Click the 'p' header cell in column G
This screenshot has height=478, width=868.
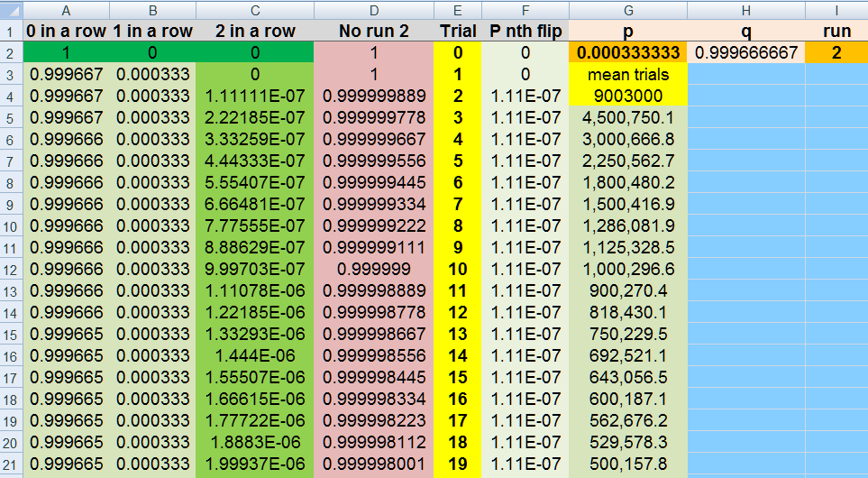(628, 31)
